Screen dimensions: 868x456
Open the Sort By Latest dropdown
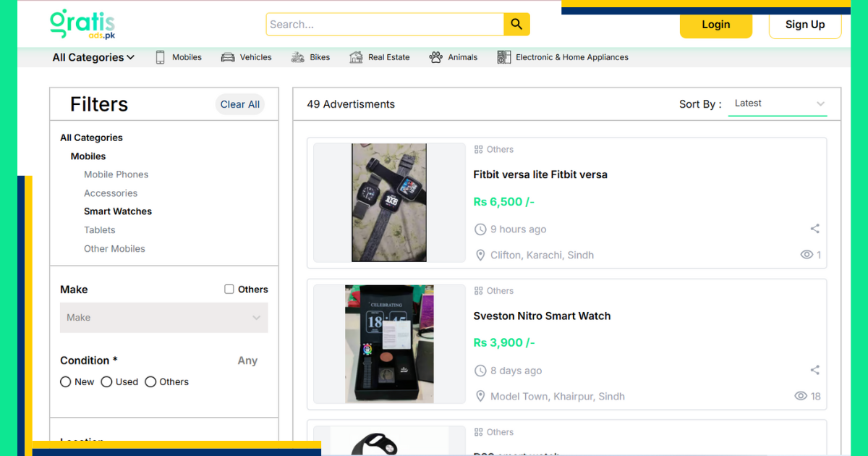(x=778, y=104)
